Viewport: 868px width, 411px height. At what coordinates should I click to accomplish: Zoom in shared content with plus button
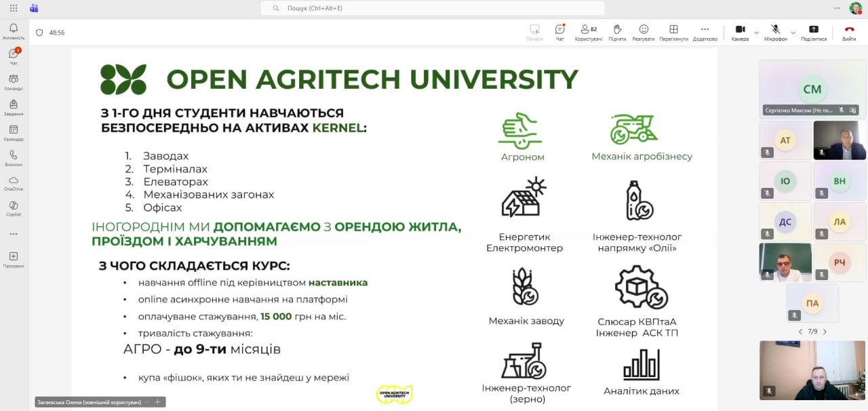point(158,402)
